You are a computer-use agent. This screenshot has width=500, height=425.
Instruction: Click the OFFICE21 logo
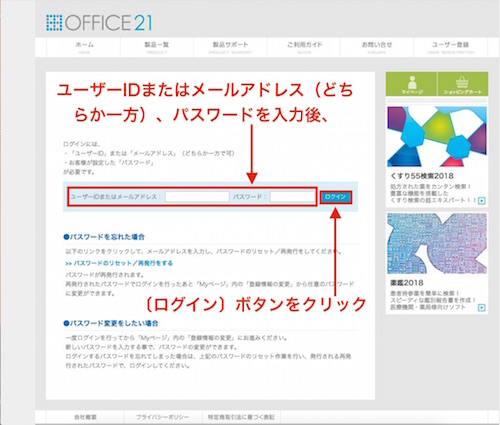tap(99, 23)
